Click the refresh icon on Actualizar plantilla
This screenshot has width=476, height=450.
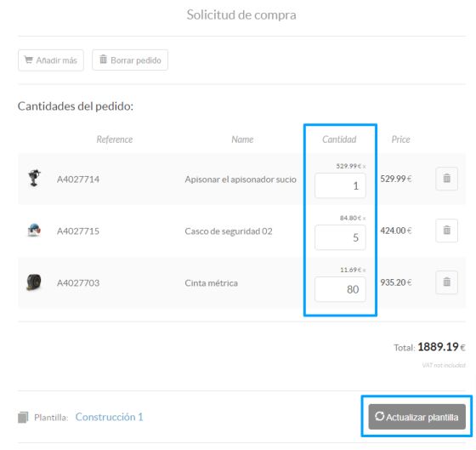click(379, 416)
